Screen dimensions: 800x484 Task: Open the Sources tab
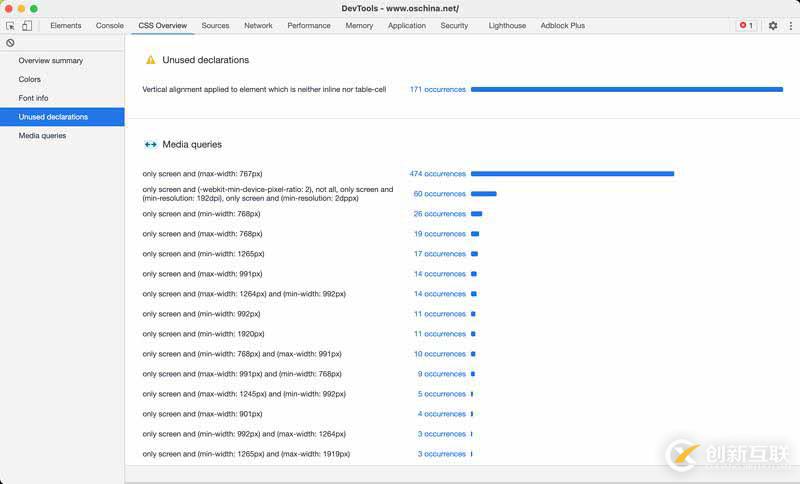click(215, 26)
